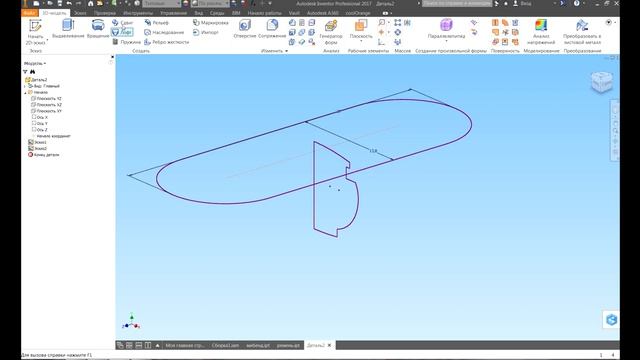Activate the Sweep tool (Сдвиг)
Viewport: 640px width, 360px height.
(122, 22)
